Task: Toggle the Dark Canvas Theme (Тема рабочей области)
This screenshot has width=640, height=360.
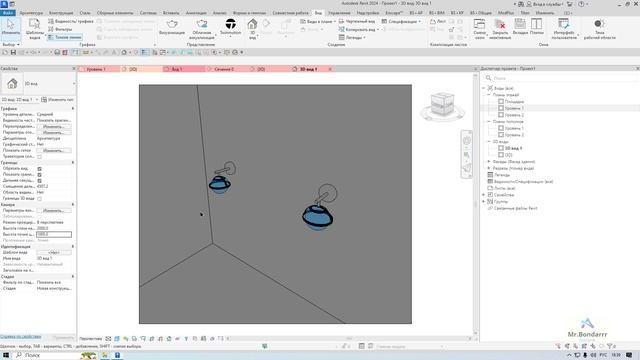Action: pyautogui.click(x=599, y=29)
